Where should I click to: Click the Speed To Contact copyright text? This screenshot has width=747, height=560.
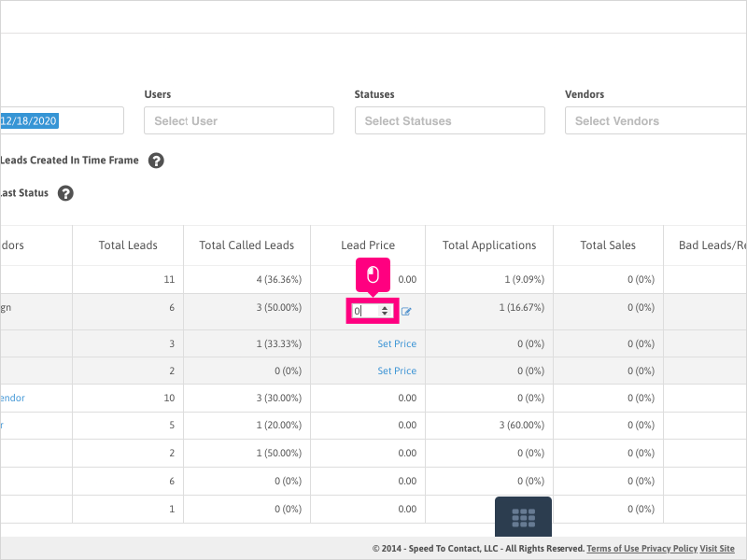tap(478, 549)
